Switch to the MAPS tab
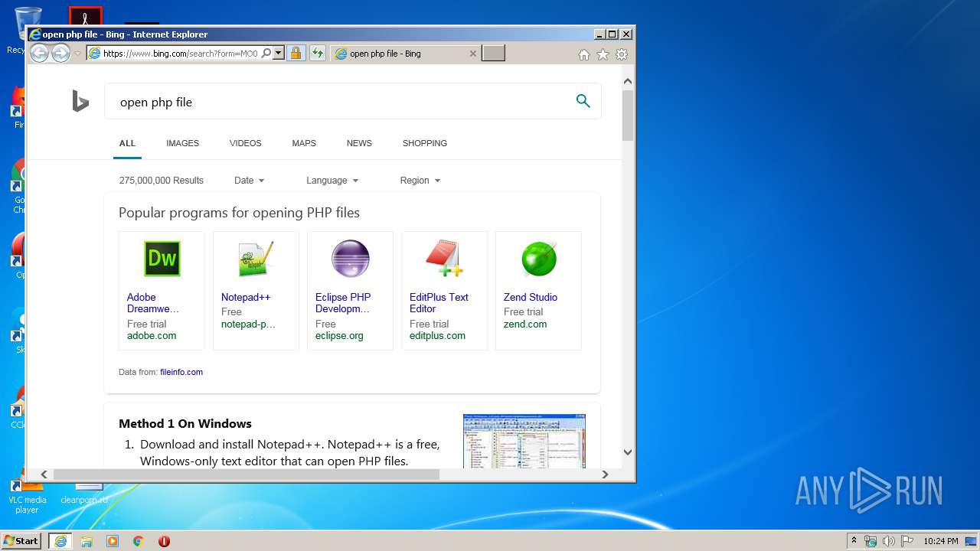 304,143
